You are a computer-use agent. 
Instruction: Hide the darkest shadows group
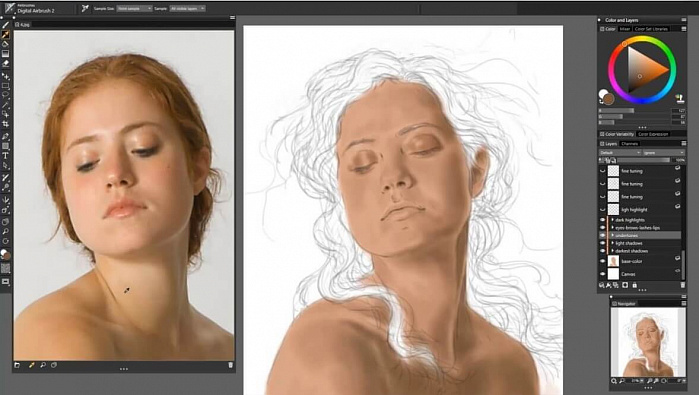603,251
